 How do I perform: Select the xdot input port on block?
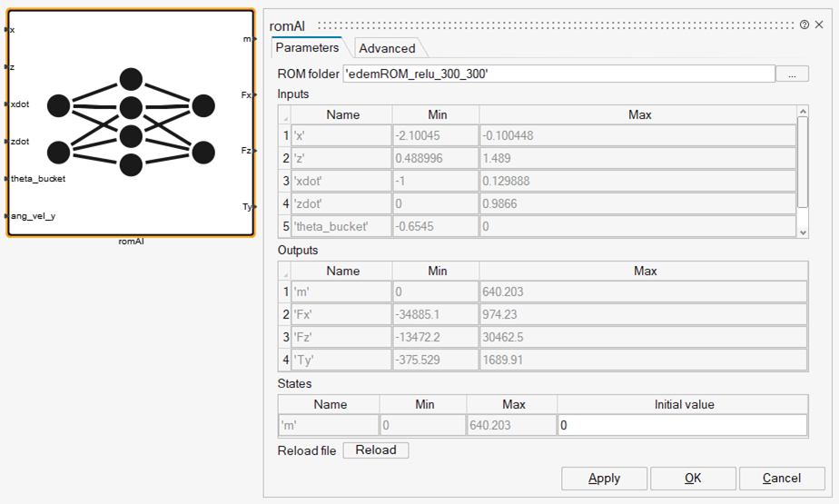point(7,104)
